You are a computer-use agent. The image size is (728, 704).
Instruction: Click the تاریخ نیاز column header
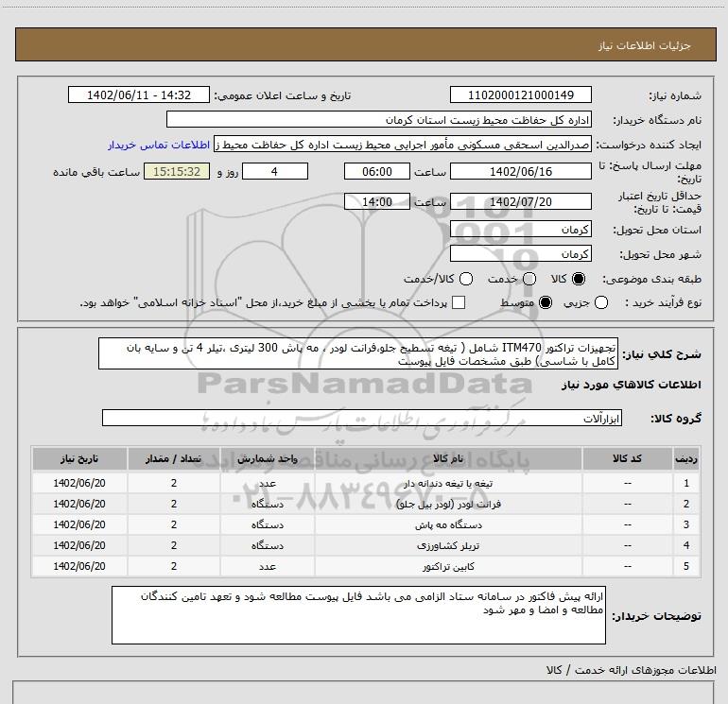coord(79,458)
